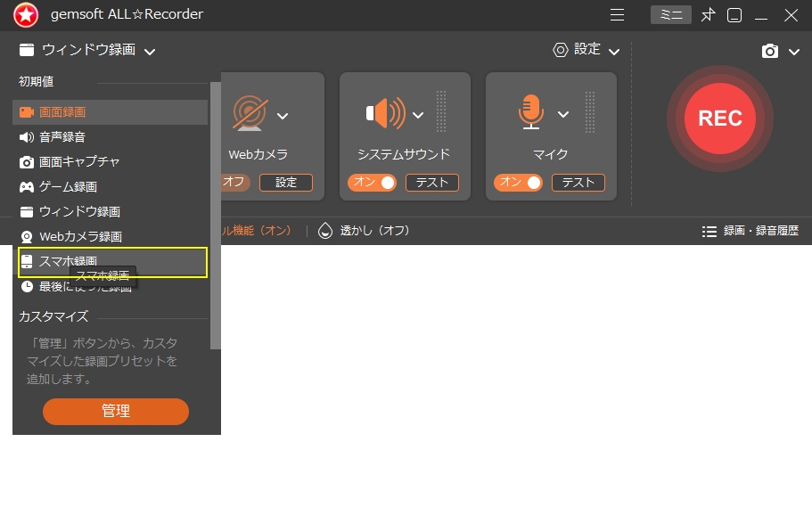
Task: Select ゲーム録画 from the menu
Action: [68, 187]
